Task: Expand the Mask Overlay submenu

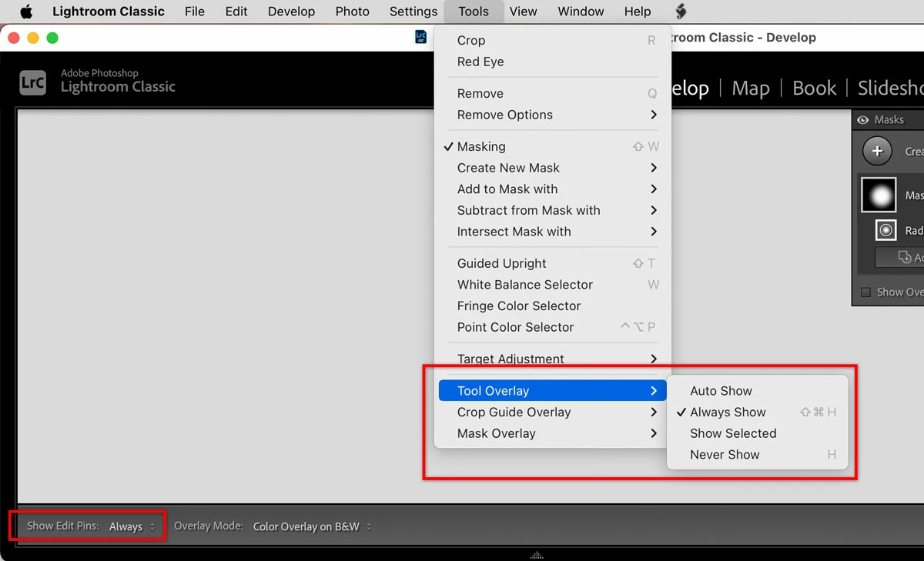Action: [x=553, y=433]
